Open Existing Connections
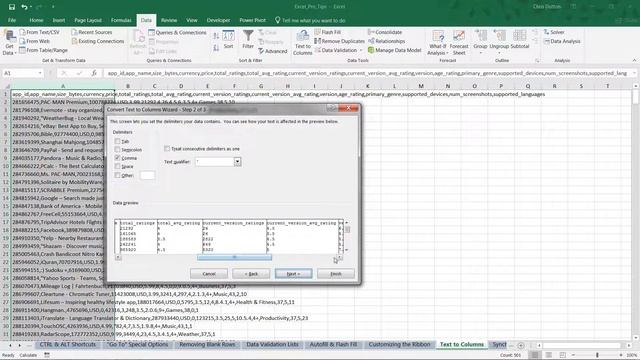640x360 pixels. (x=98, y=41)
